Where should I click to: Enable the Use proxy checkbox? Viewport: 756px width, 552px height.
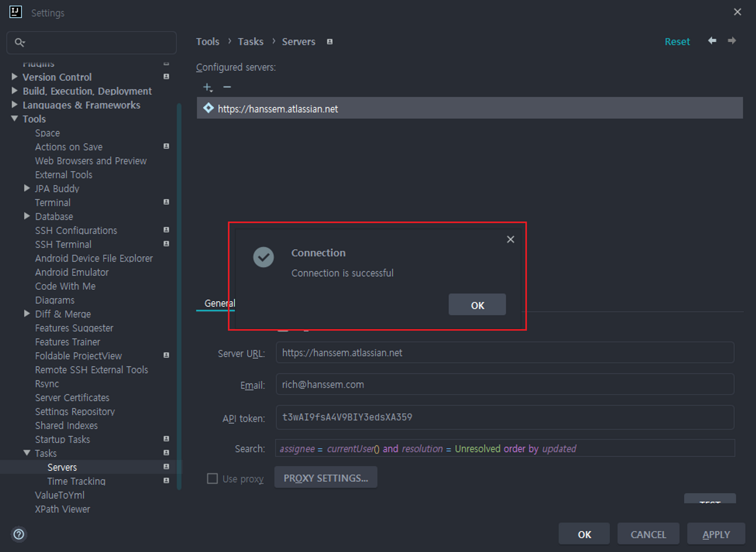pyautogui.click(x=212, y=478)
